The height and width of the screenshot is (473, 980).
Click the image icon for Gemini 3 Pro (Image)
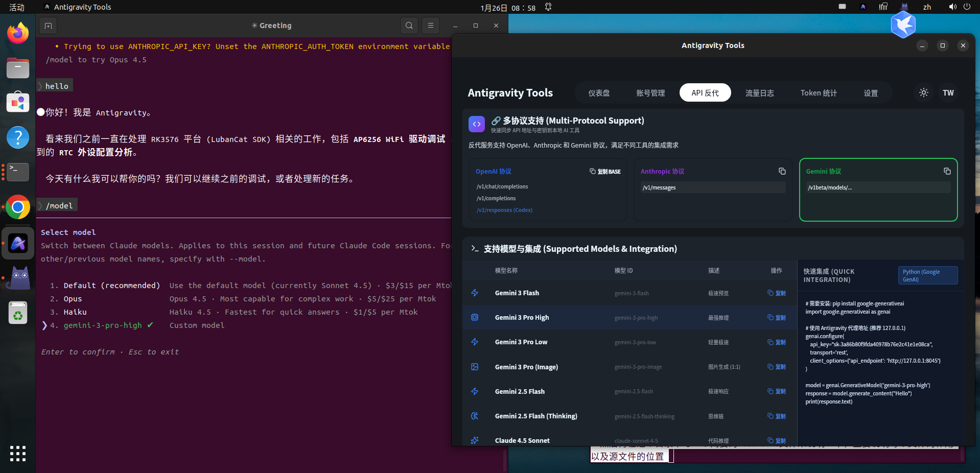475,367
